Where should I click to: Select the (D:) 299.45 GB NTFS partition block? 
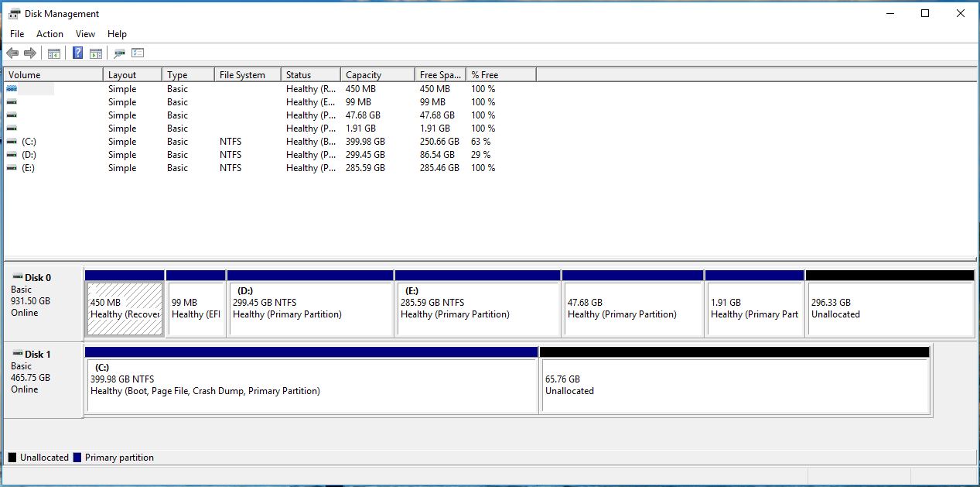tap(310, 303)
